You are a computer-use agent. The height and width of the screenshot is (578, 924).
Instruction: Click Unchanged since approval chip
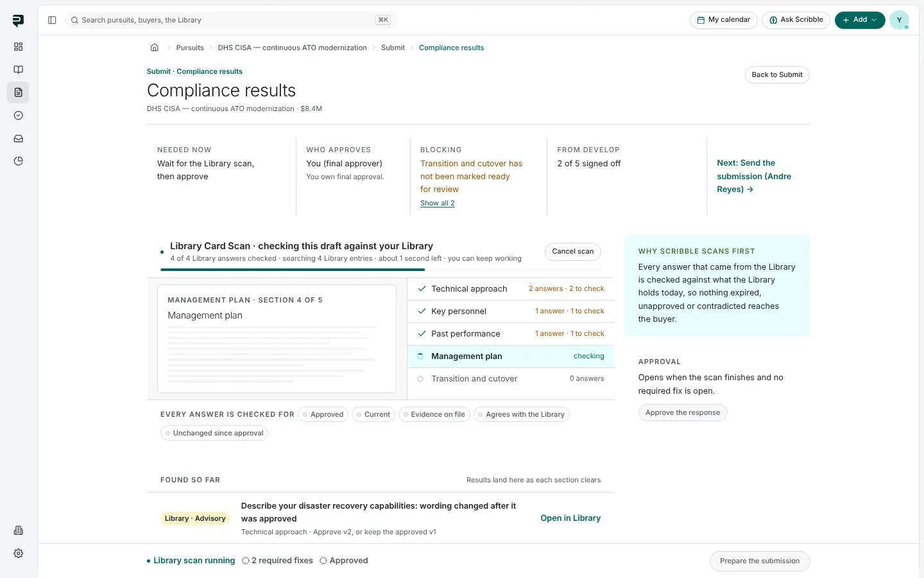tap(214, 433)
